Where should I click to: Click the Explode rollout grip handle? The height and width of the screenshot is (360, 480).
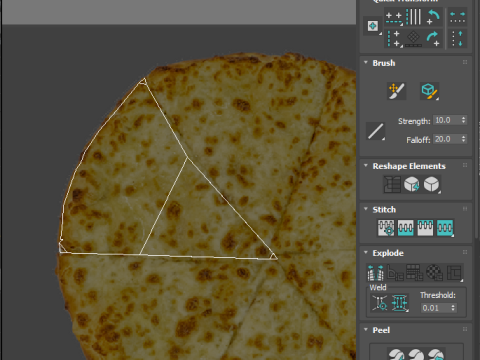(x=465, y=253)
